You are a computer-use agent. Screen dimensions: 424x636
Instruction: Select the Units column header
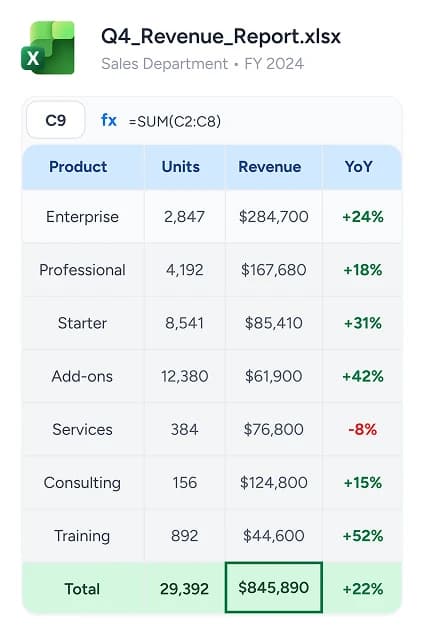[x=185, y=167]
